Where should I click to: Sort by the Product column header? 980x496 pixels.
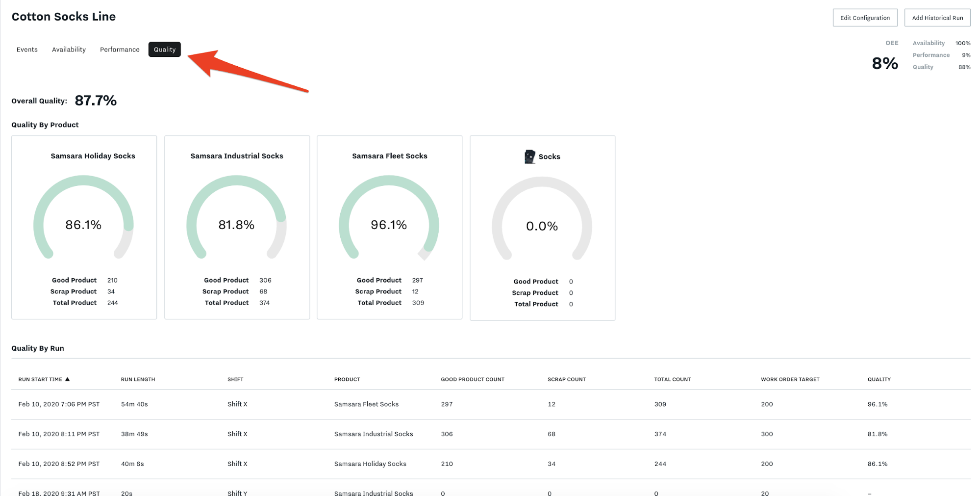347,379
